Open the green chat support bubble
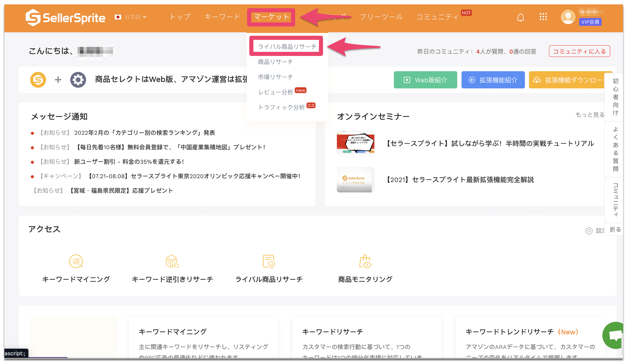Screen dimensions: 628x364 [614, 335]
